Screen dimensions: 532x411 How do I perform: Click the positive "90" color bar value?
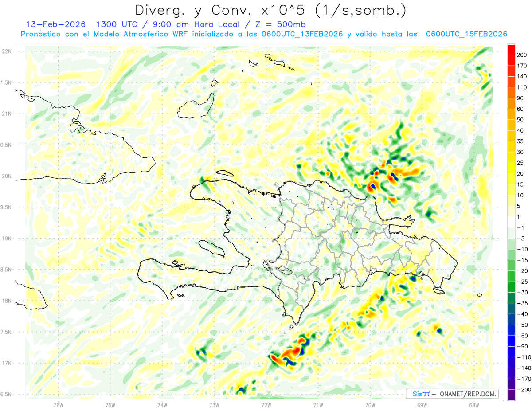coord(521,98)
